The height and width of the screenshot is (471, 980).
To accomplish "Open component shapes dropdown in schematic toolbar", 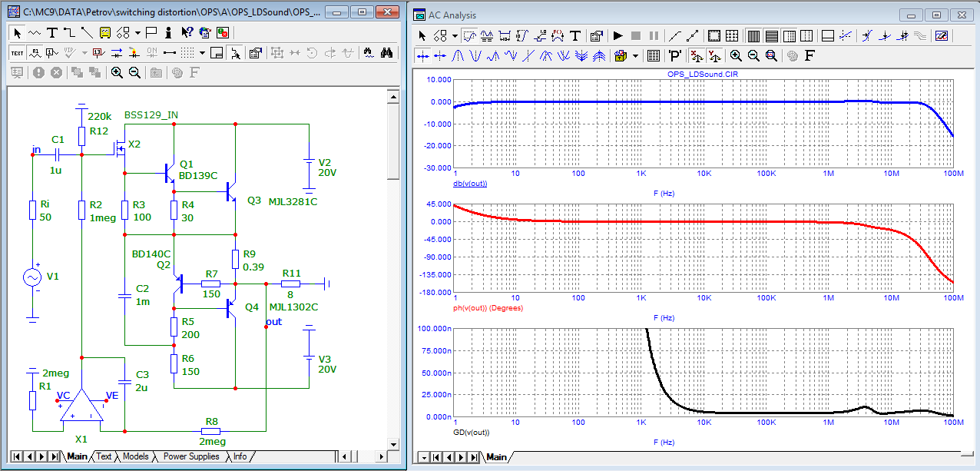I will pyautogui.click(x=137, y=32).
